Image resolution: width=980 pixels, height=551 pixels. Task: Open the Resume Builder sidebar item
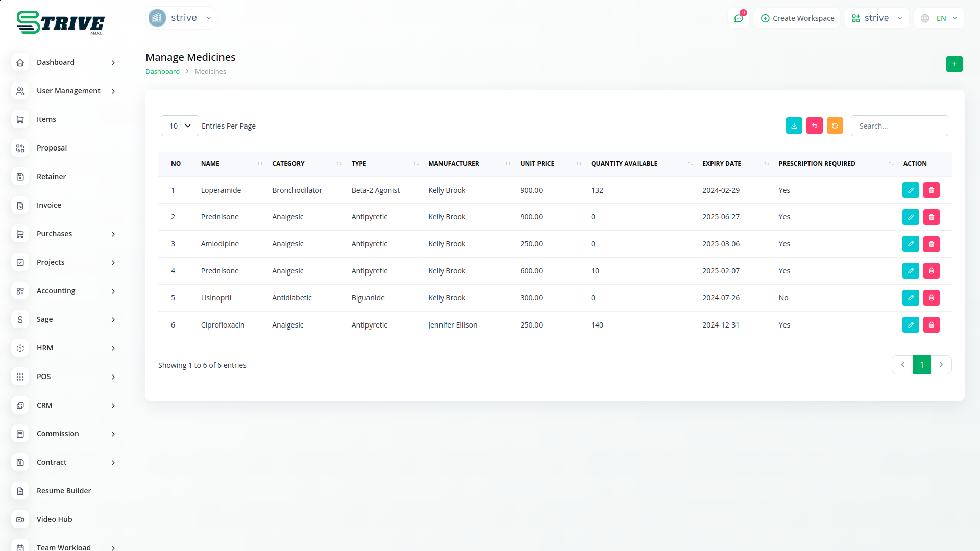pos(64,491)
